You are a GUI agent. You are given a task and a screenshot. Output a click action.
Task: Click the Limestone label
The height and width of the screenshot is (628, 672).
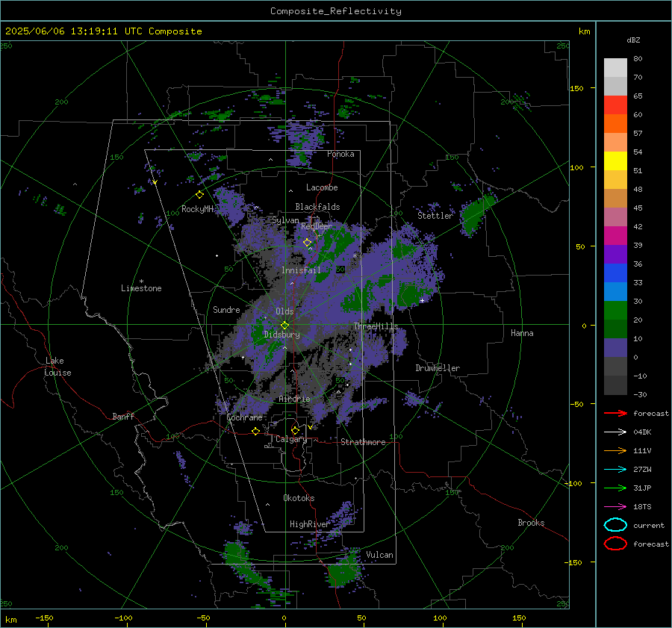[x=141, y=288]
